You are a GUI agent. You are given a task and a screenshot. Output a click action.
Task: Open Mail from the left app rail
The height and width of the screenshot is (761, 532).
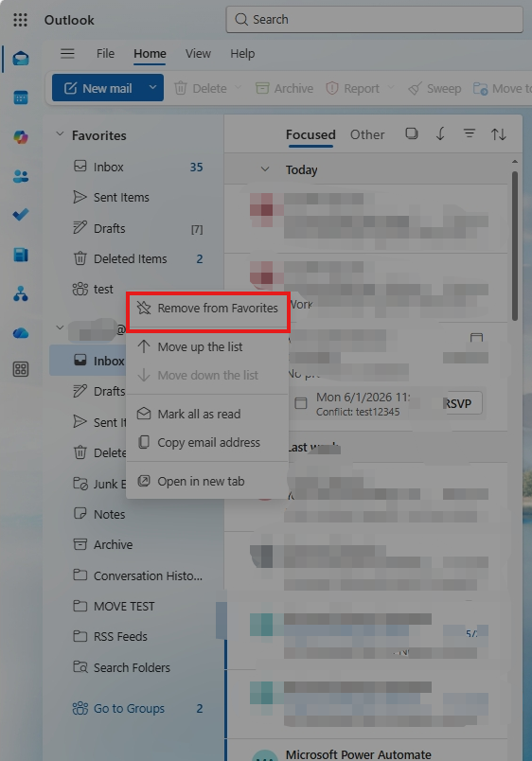[x=21, y=59]
